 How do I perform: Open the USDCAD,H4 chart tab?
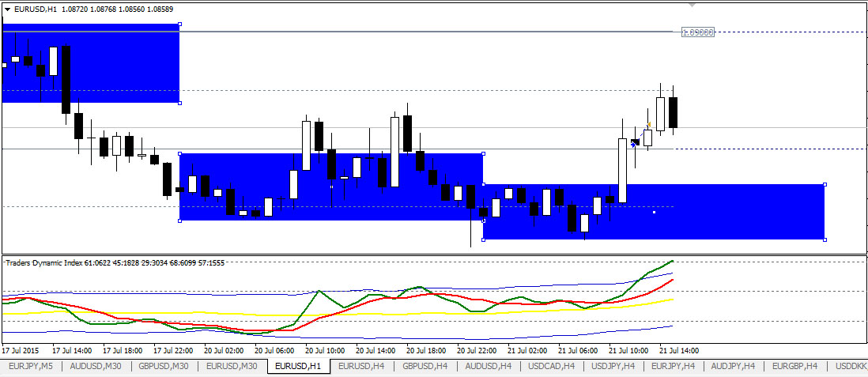click(552, 367)
